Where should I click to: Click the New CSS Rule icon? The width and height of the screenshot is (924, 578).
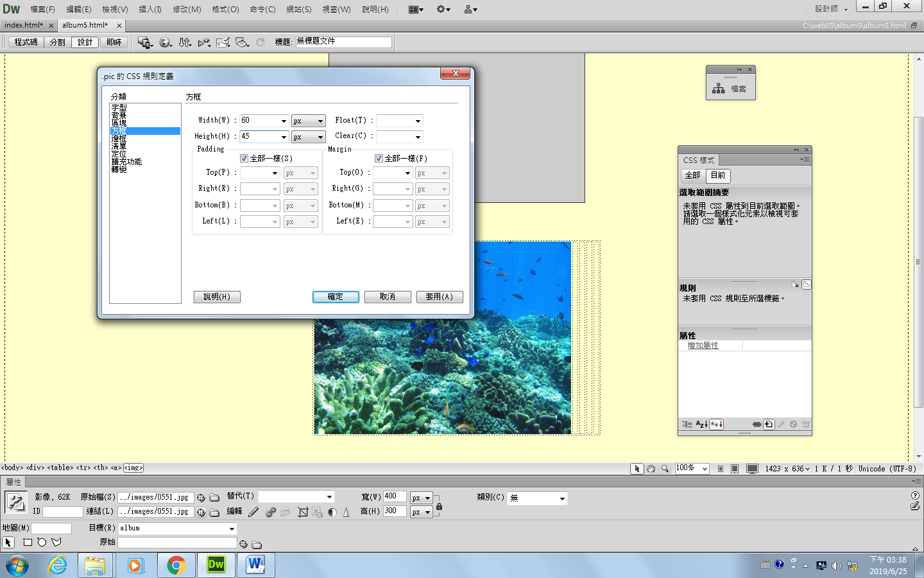pyautogui.click(x=769, y=425)
